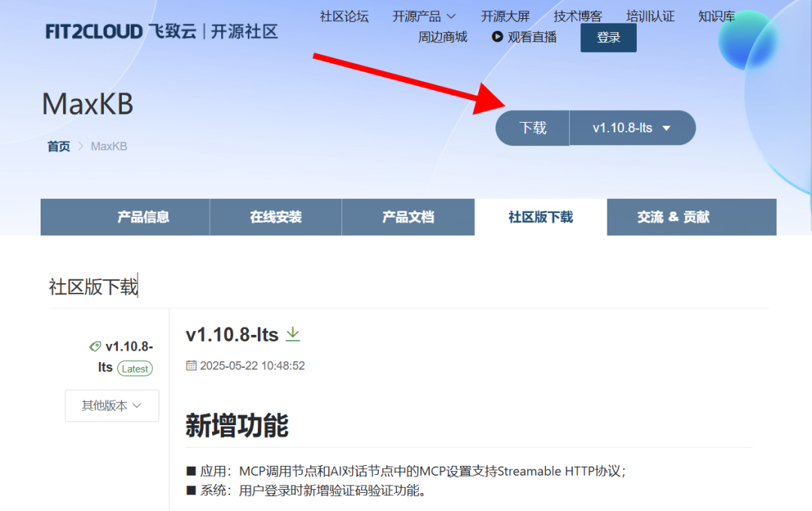
Task: Click the FIT2CLOUD logo
Action: click(162, 32)
